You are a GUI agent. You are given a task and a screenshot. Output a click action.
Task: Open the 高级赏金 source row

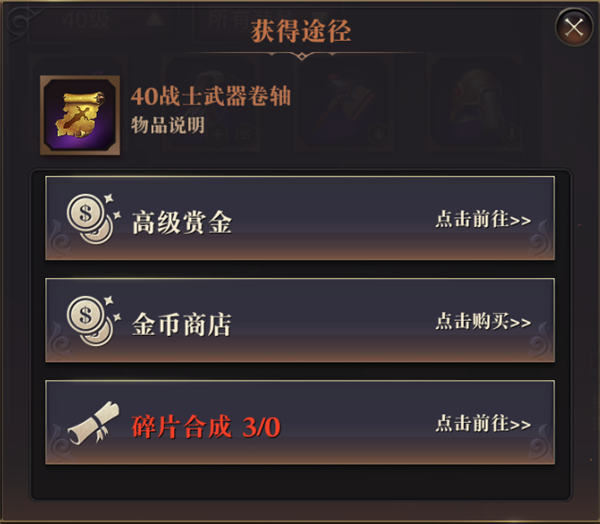300,218
